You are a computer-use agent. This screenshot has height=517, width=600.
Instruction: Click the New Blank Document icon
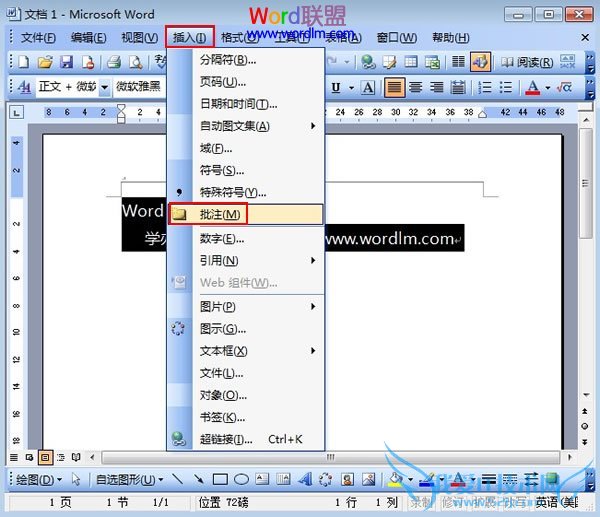[24, 62]
